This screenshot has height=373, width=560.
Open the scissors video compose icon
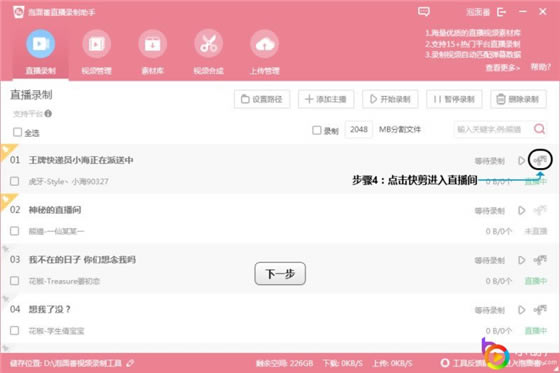tap(209, 44)
